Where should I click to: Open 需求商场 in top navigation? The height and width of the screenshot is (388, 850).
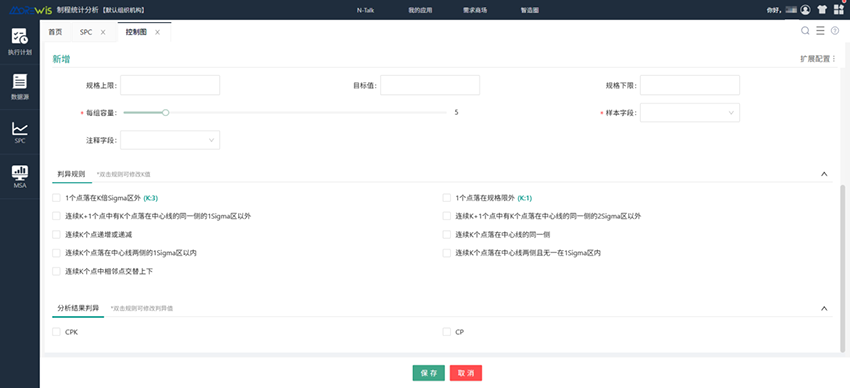coord(474,10)
